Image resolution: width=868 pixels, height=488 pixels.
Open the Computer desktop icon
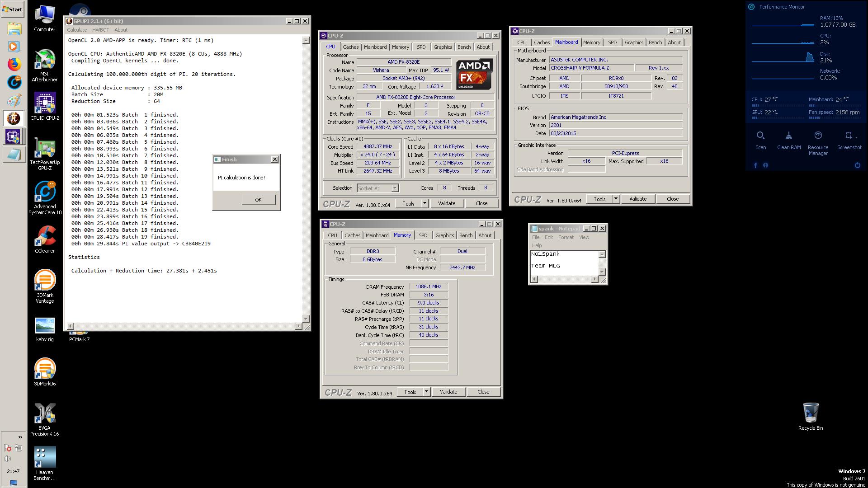point(45,19)
